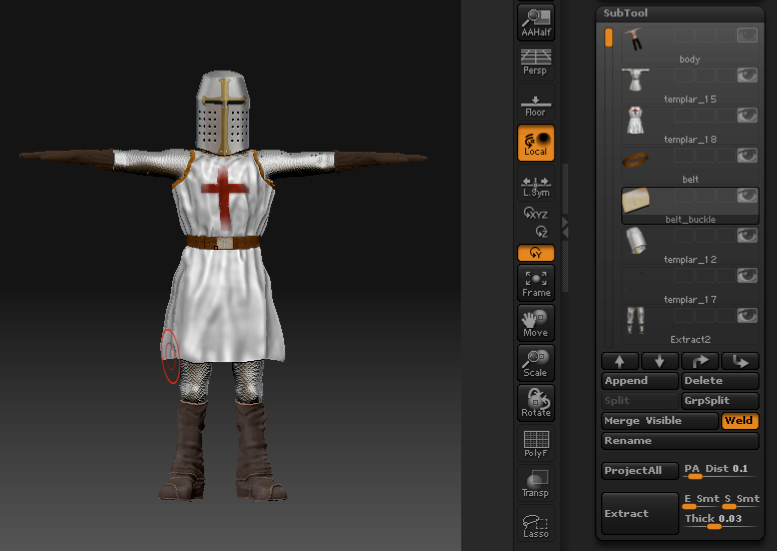Click the Append button

(640, 381)
